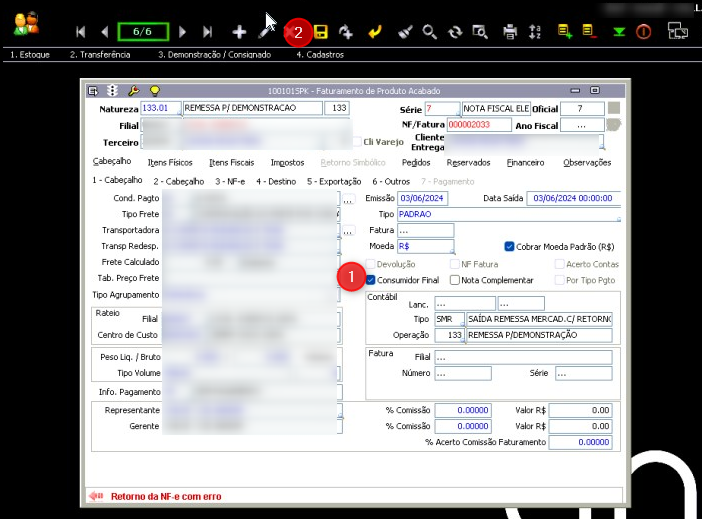This screenshot has width=702, height=519.
Task: Open the 2. Transferência menu
Action: tap(100, 55)
